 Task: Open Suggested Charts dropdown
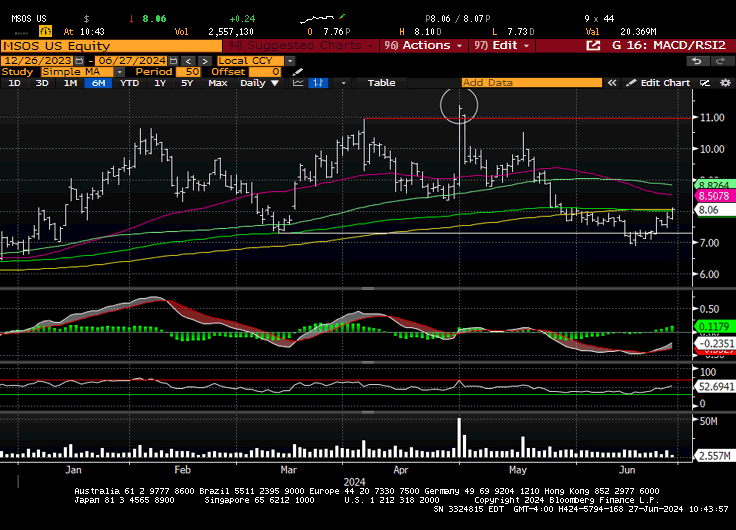(x=301, y=46)
